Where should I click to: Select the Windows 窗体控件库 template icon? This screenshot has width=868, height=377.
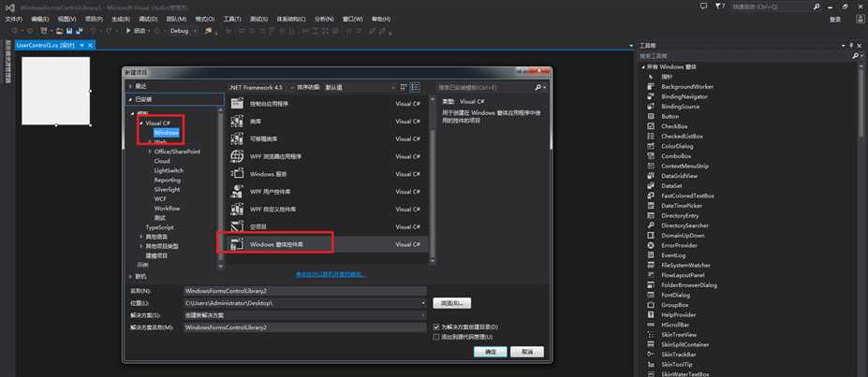point(237,244)
